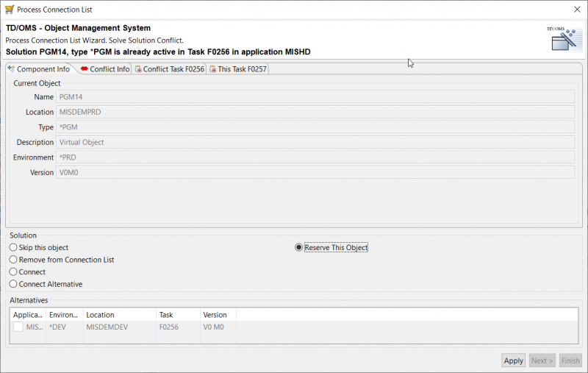Choose the Connect radio button
The image size is (588, 373).
[x=13, y=272]
